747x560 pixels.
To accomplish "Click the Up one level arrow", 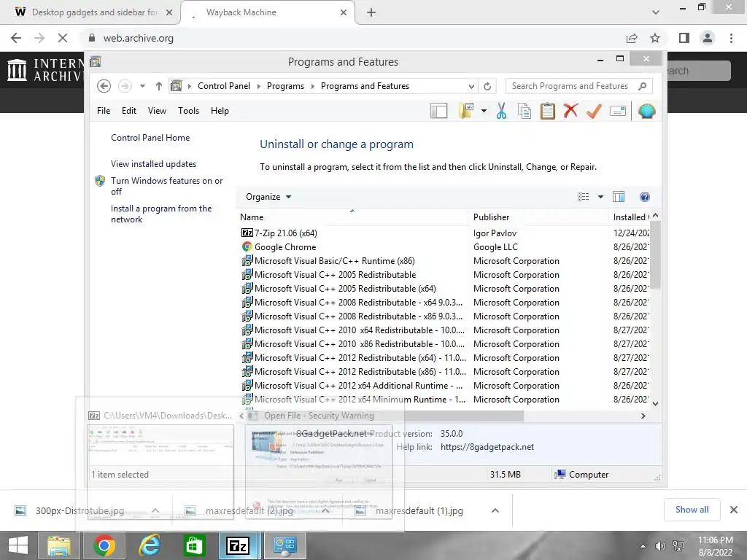I will click(158, 86).
